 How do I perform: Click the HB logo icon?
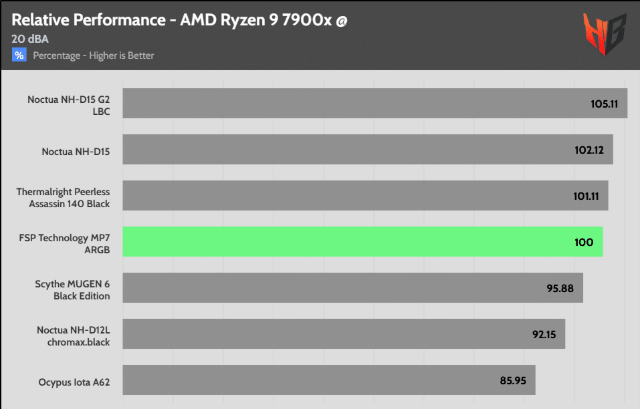point(604,34)
